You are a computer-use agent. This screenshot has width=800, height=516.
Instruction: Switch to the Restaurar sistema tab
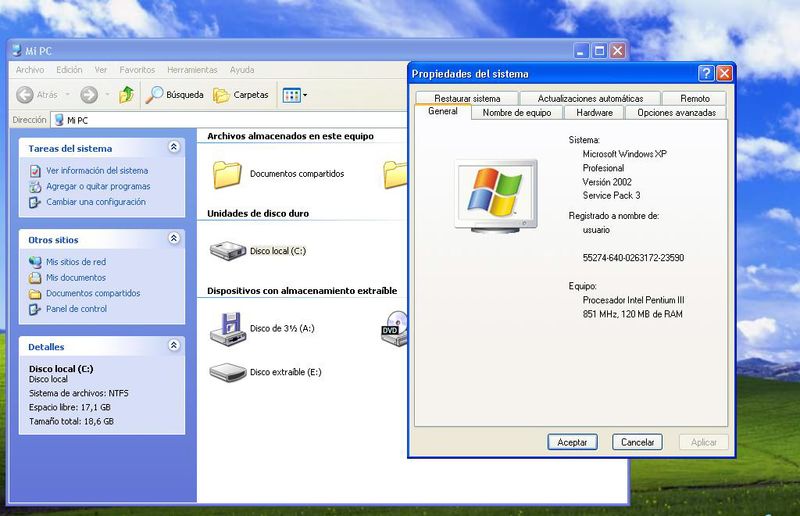pos(467,98)
